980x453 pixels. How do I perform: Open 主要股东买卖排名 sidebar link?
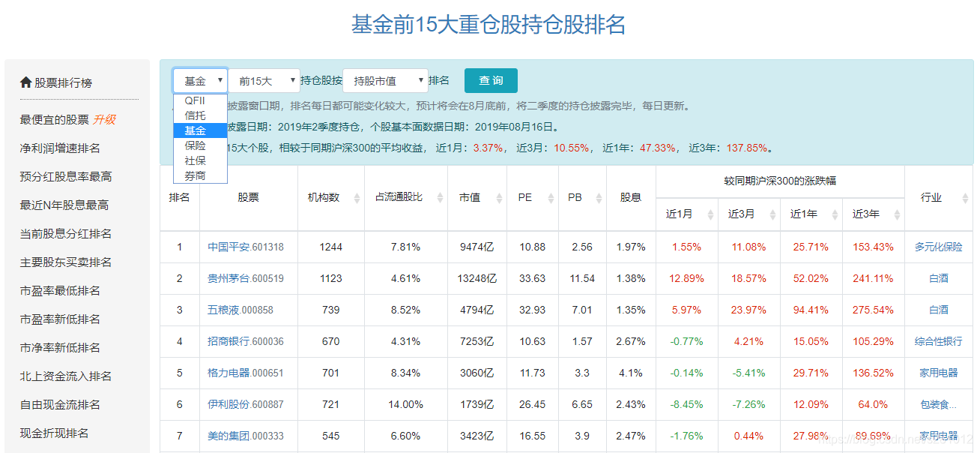pos(66,262)
